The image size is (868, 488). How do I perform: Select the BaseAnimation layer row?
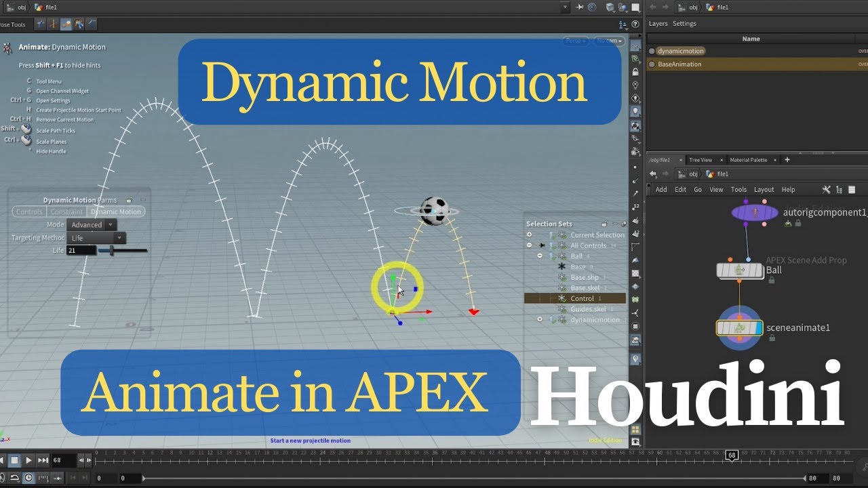(757, 64)
